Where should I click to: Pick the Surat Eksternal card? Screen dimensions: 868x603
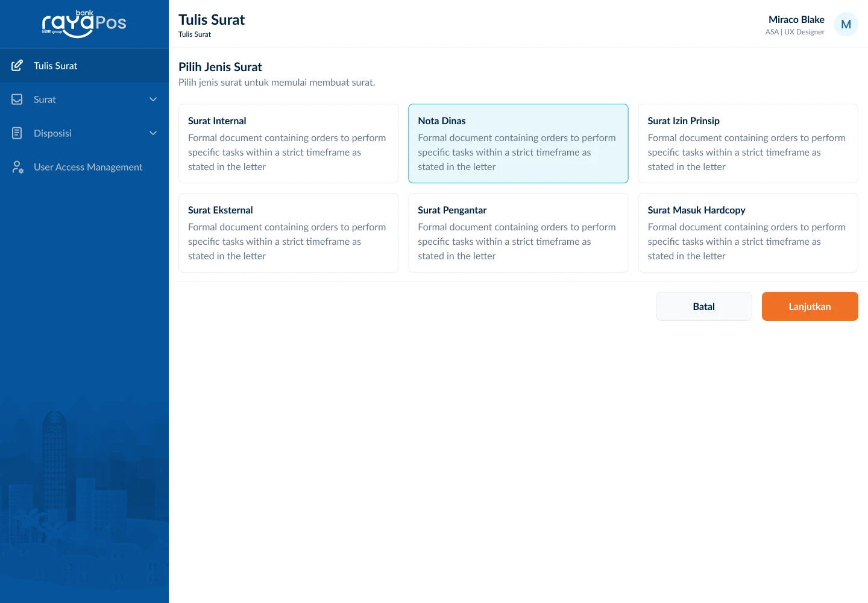pyautogui.click(x=289, y=233)
